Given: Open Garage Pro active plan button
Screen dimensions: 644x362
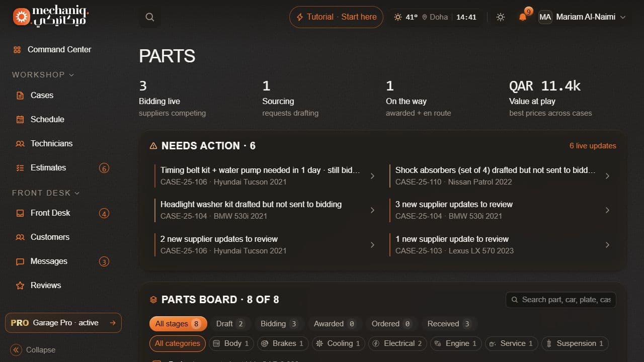Looking at the screenshot, I should (x=63, y=323).
